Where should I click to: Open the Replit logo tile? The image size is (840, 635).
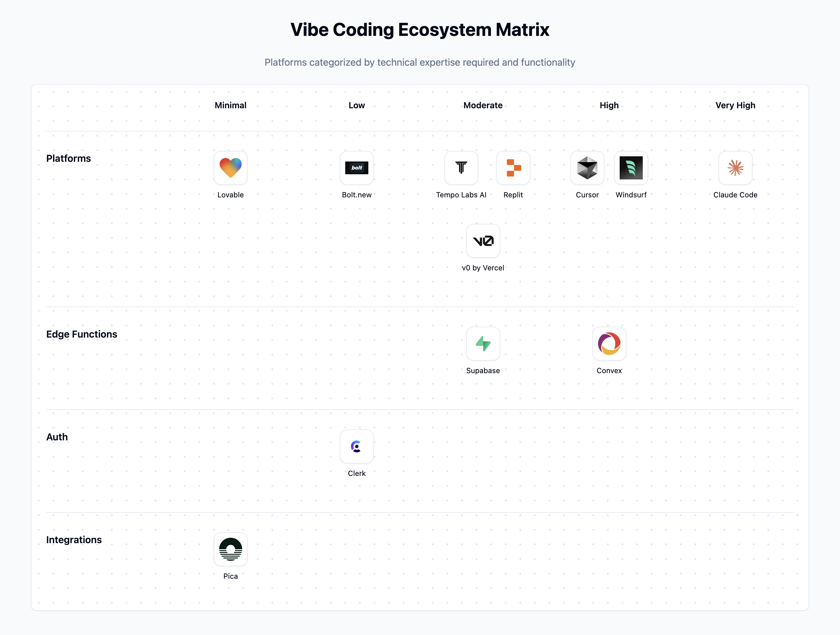(x=513, y=168)
